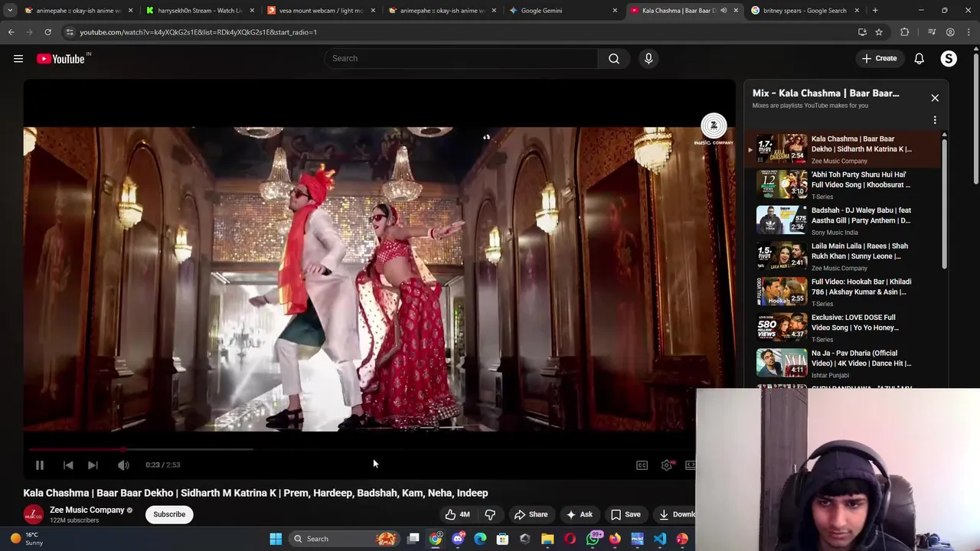
Task: Open Opera browser from taskbar
Action: (x=570, y=539)
